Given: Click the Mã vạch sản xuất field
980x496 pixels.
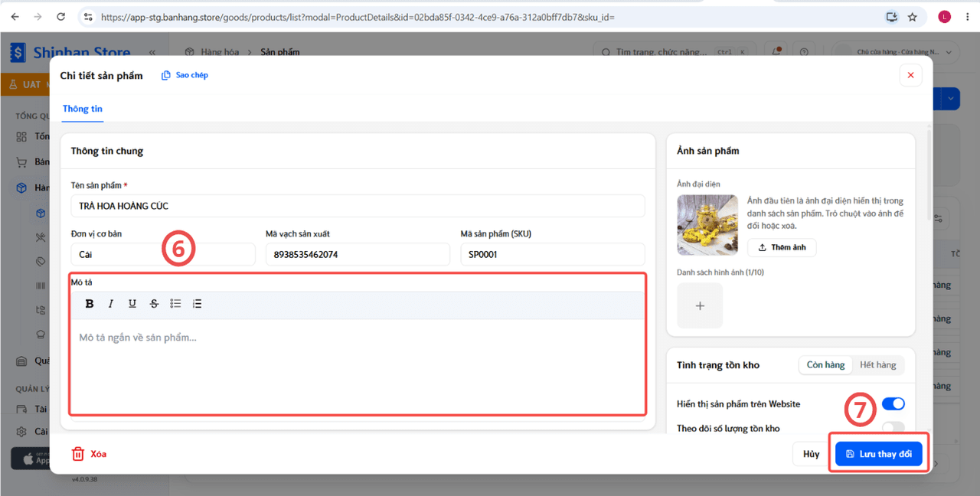Looking at the screenshot, I should (x=358, y=254).
